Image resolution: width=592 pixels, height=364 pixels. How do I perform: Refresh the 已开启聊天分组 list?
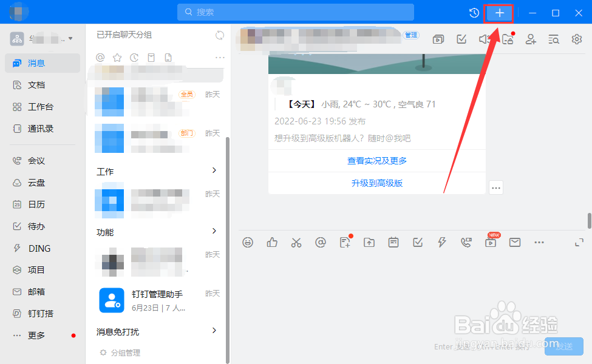[x=219, y=35]
